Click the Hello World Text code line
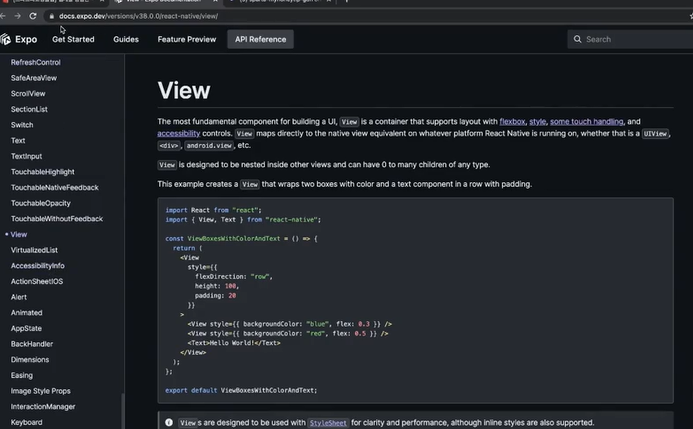 pyautogui.click(x=234, y=343)
